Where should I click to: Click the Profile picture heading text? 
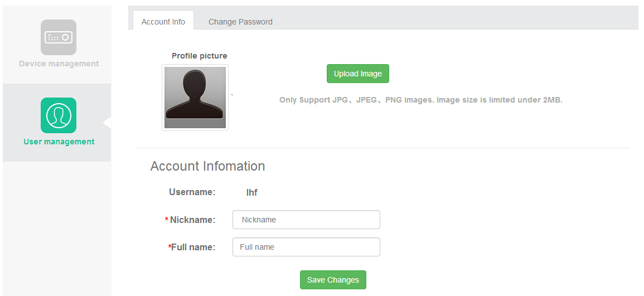(199, 56)
